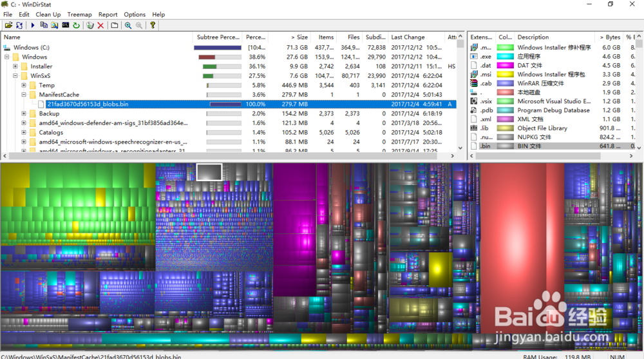This screenshot has height=359, width=644.
Task: Open Command Prompt Here toolbar icon
Action: pos(65,26)
